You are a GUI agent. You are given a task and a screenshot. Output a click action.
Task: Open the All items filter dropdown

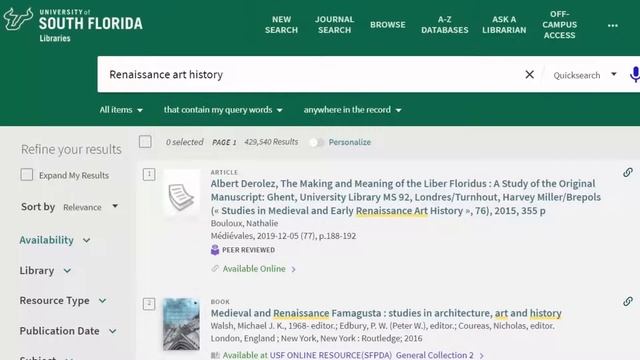coord(121,110)
